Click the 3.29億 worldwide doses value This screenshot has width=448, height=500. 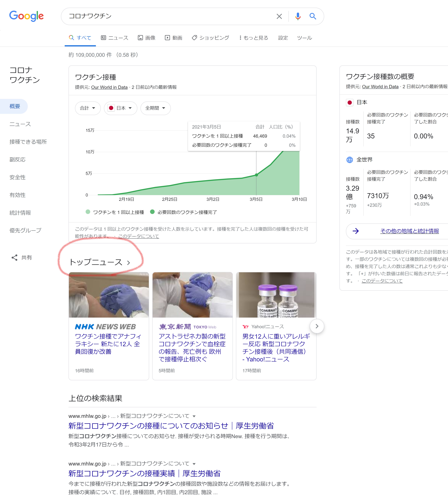[352, 192]
